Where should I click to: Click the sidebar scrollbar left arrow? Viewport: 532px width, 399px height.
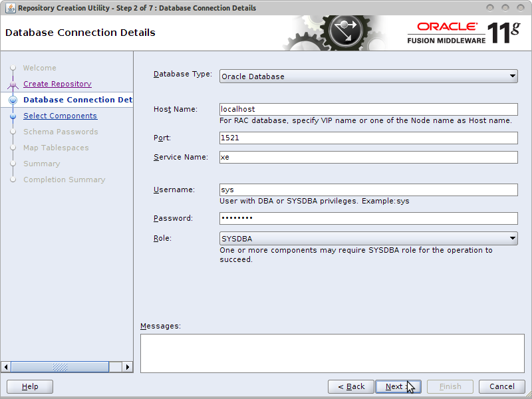6,367
